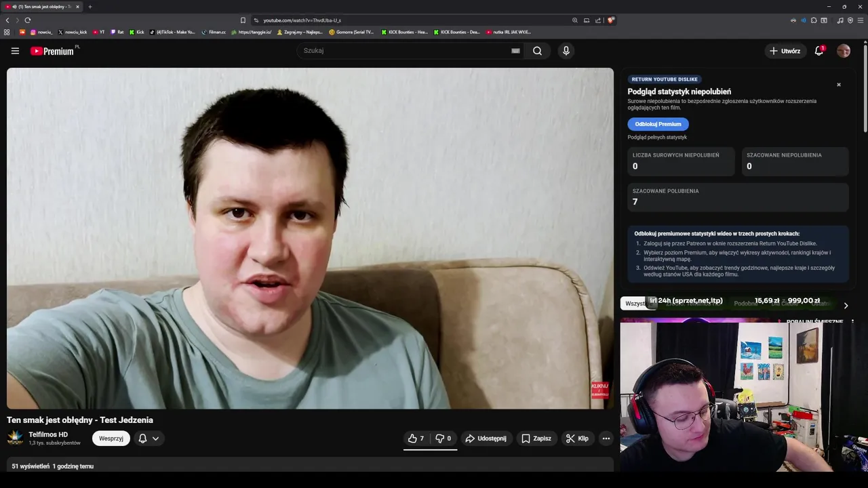Open the nutka IRL JAK WYJE bookmark
Viewport: 868px width, 488px height.
click(509, 32)
